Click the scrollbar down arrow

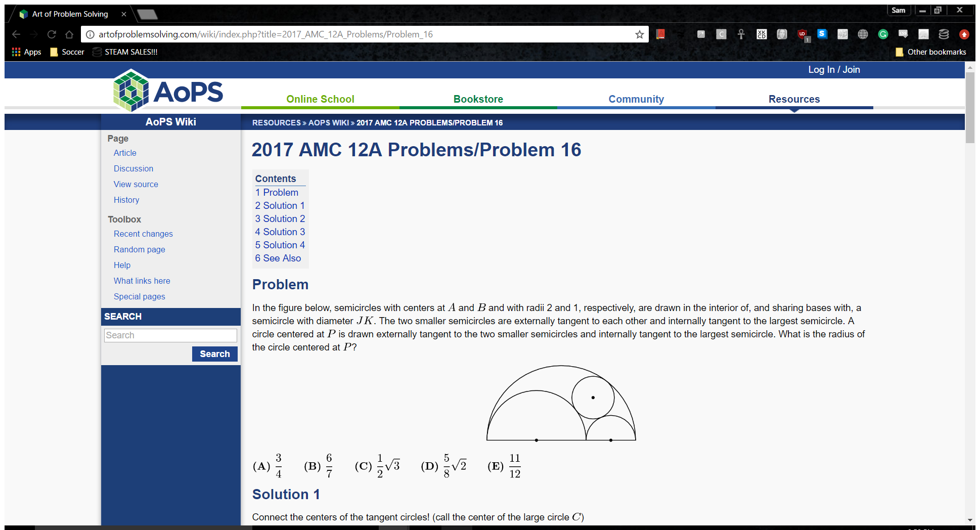[x=970, y=520]
